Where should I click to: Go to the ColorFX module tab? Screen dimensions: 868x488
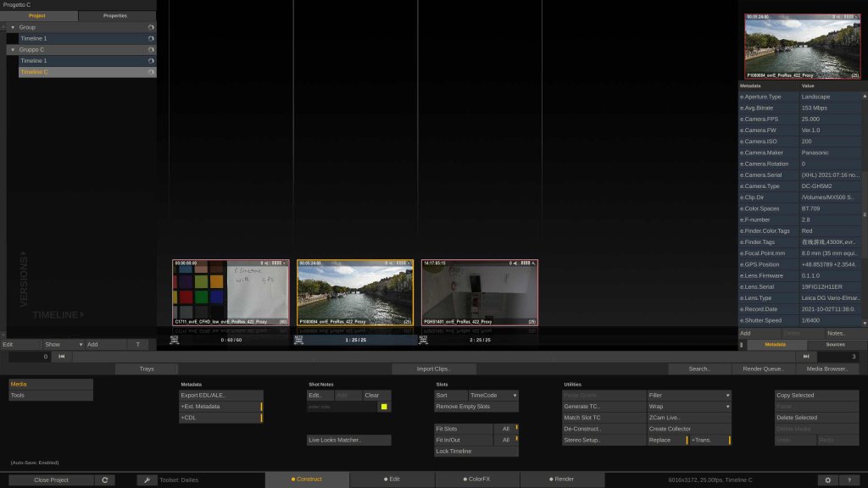click(x=476, y=480)
